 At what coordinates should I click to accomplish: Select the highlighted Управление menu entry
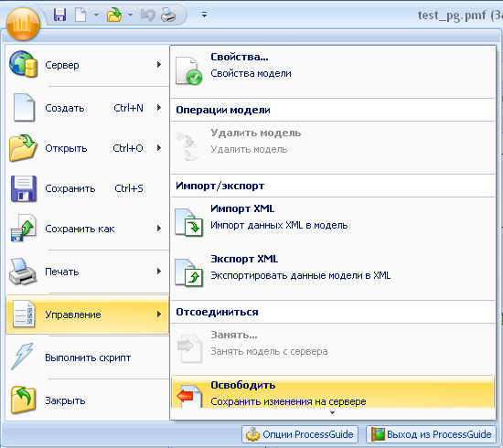click(87, 315)
